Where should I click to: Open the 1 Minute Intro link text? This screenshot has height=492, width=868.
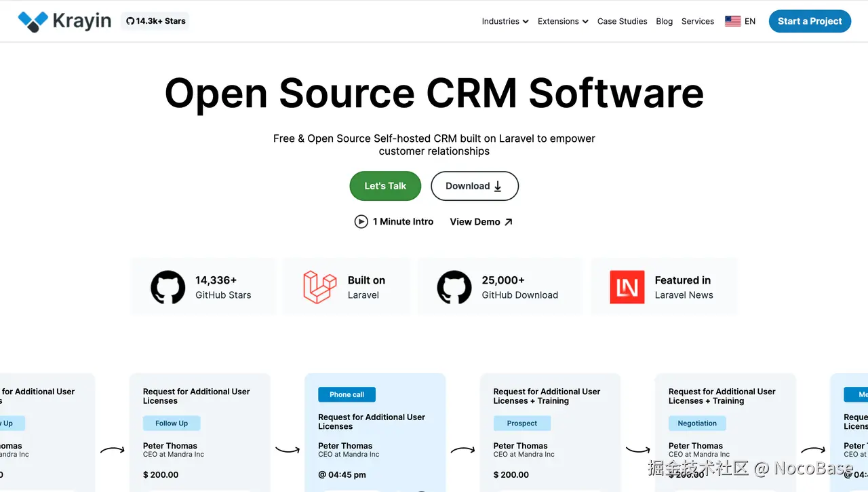click(x=403, y=221)
